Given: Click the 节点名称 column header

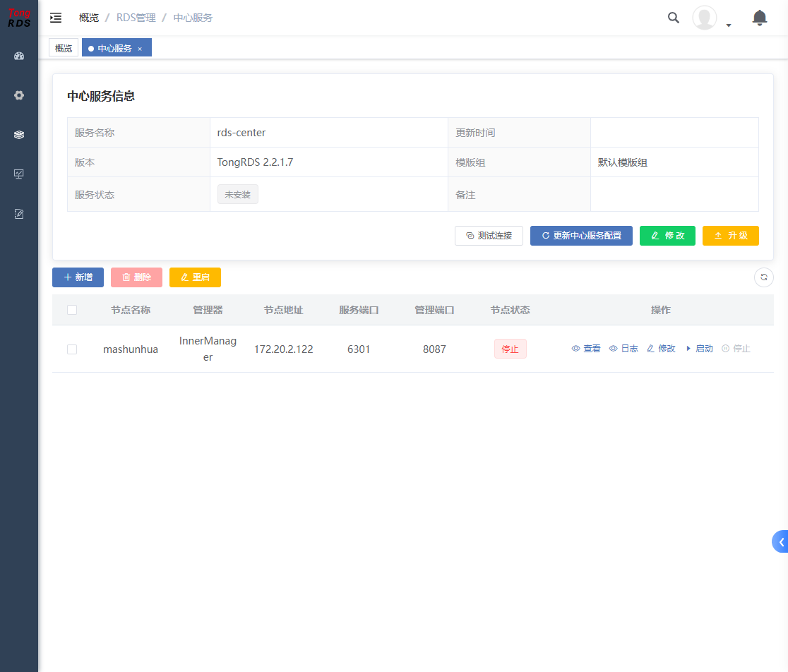Looking at the screenshot, I should click(x=131, y=310).
